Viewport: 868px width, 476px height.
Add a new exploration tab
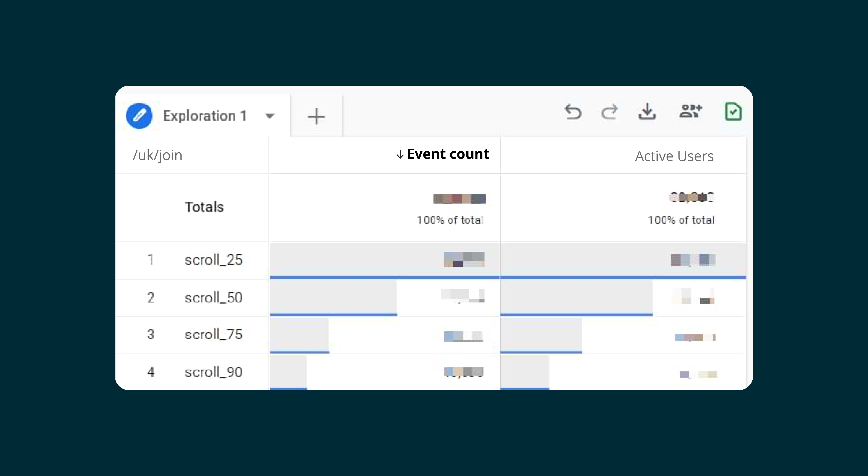tap(316, 117)
